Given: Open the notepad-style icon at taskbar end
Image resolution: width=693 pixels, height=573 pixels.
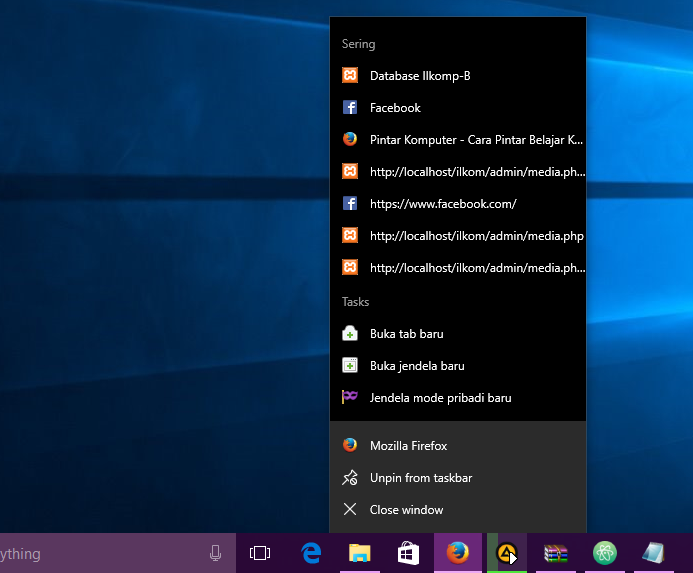Looking at the screenshot, I should tap(654, 553).
